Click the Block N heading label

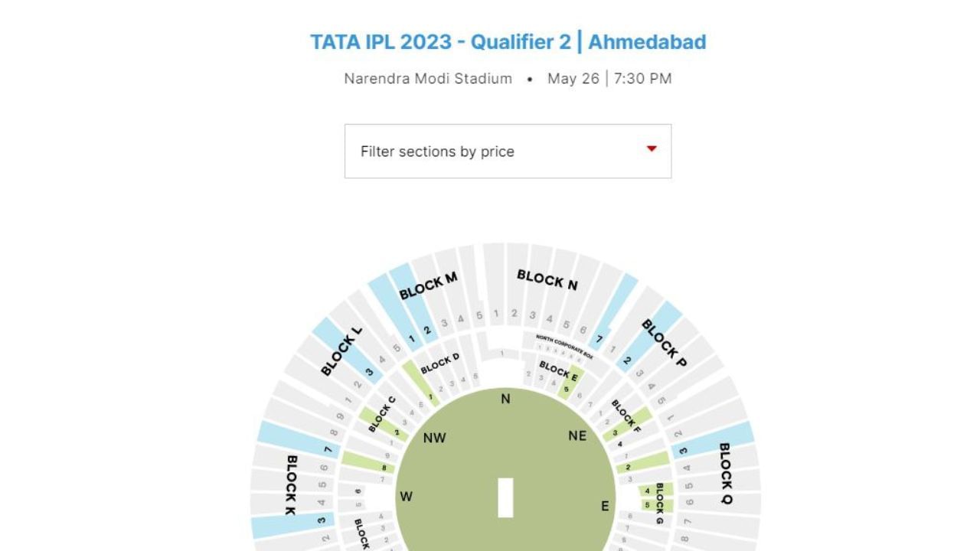coord(547,280)
